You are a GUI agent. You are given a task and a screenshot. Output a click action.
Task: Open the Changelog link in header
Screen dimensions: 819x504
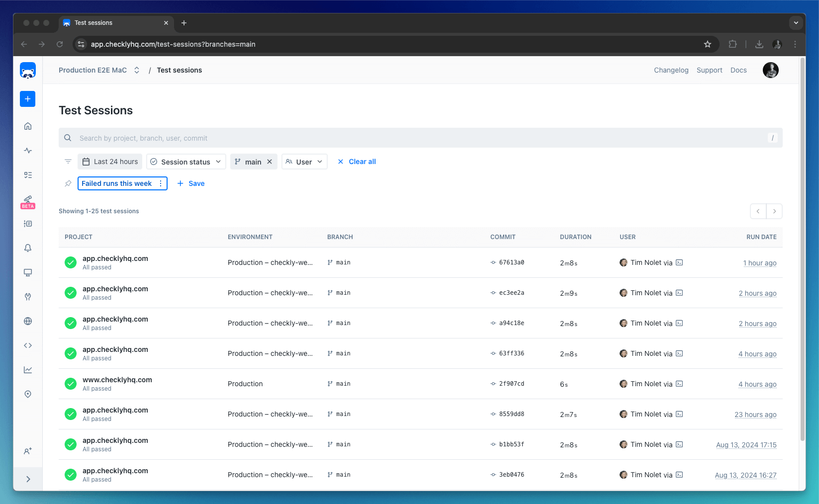(x=671, y=70)
